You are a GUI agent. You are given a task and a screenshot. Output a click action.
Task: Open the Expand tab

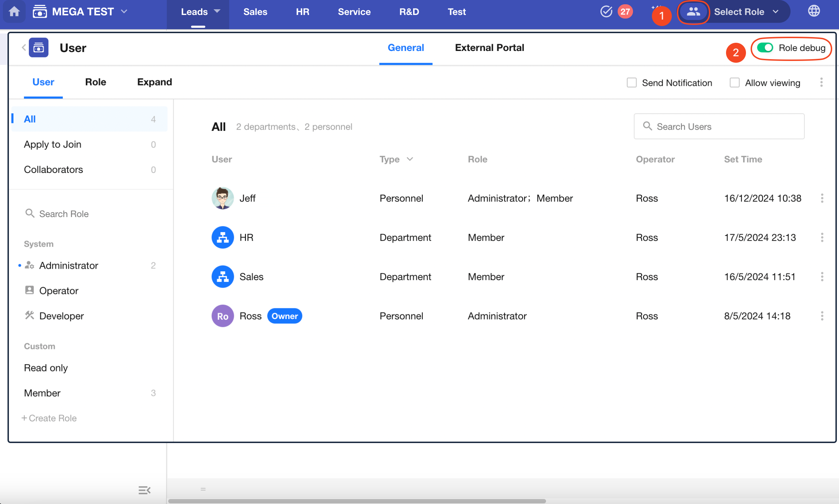pyautogui.click(x=154, y=82)
